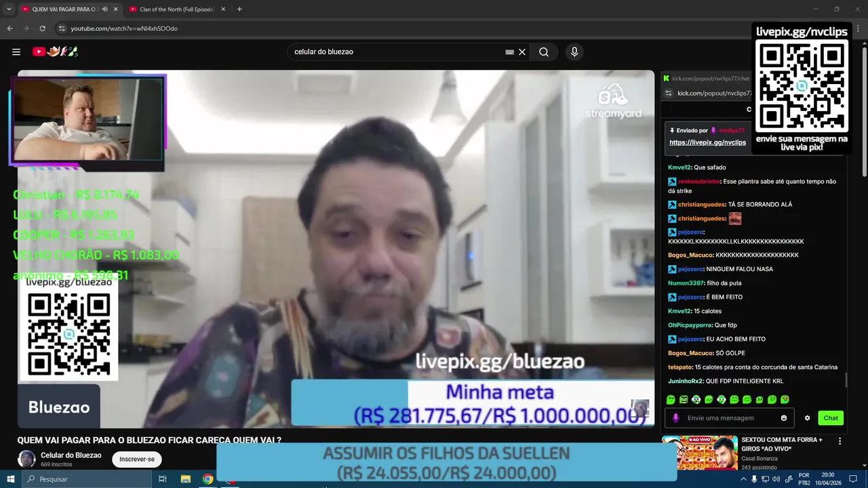Go back with the browser back arrow
The image size is (868, 488).
(9, 28)
